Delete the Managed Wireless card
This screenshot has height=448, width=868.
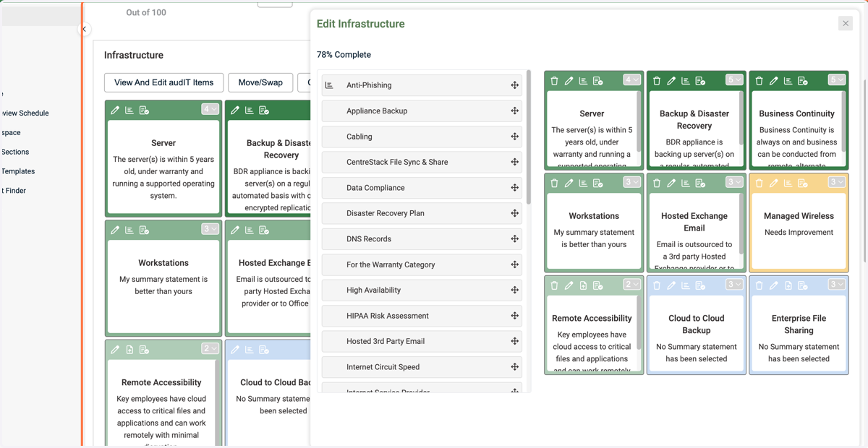(x=759, y=184)
